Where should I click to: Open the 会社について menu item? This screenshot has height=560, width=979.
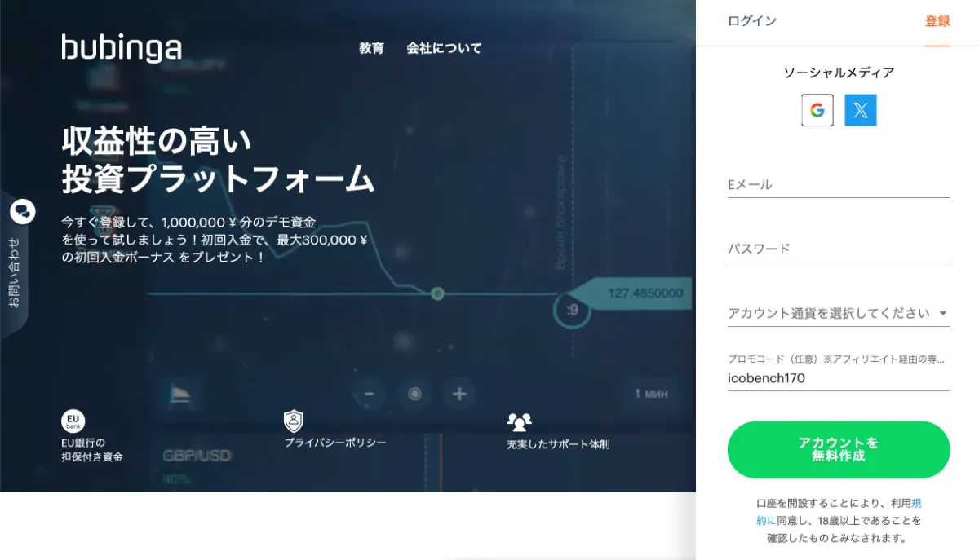point(444,48)
